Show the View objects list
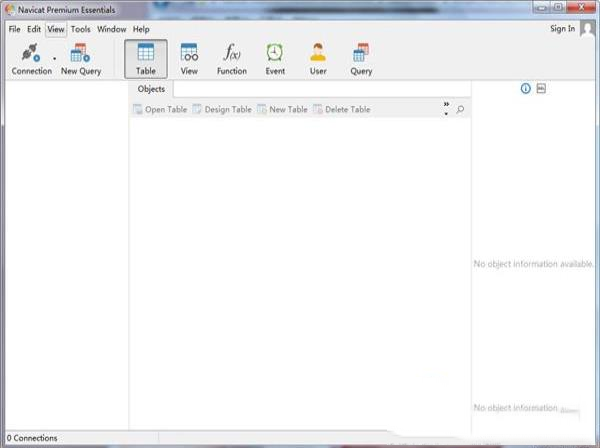This screenshot has width=600, height=448. point(189,59)
